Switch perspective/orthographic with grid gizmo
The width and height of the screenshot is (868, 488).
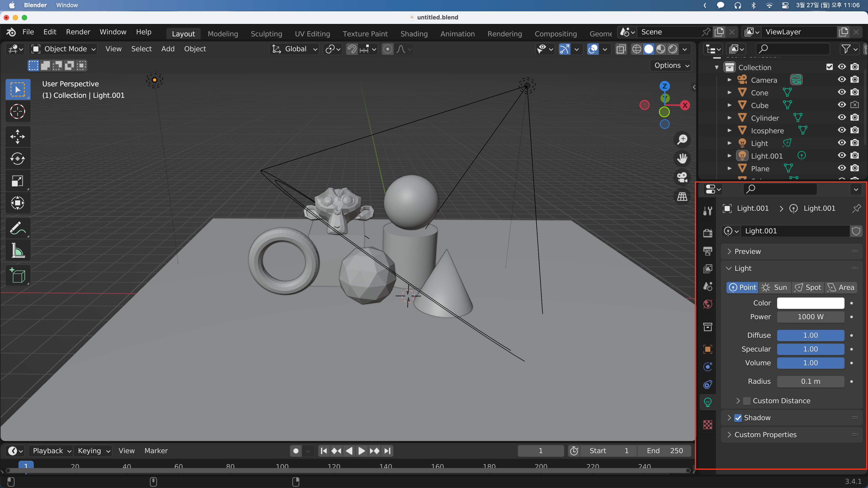pyautogui.click(x=682, y=197)
